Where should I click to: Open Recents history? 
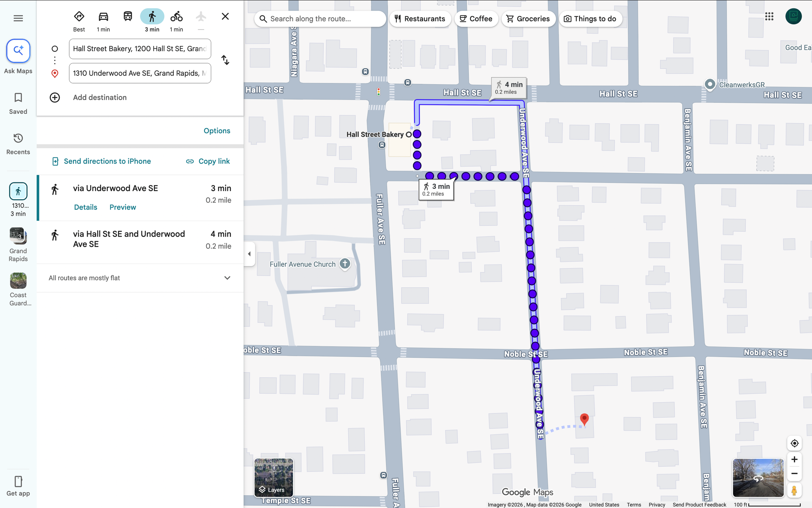18,144
